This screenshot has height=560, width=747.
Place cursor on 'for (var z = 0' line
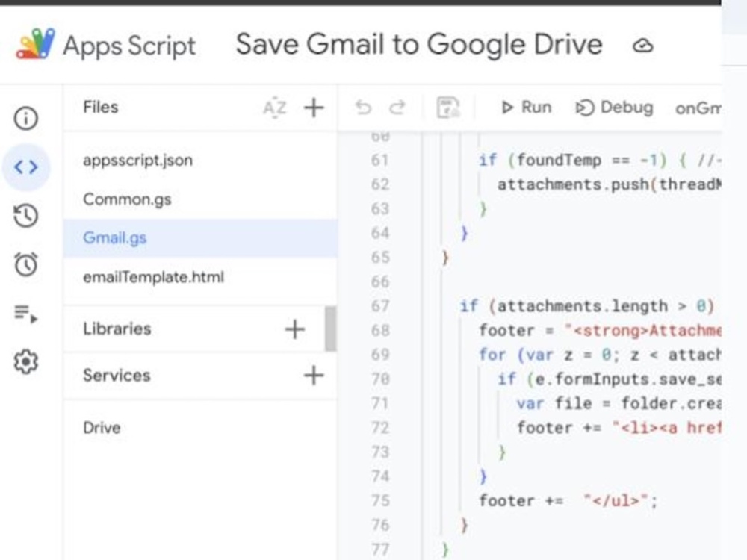click(x=599, y=354)
